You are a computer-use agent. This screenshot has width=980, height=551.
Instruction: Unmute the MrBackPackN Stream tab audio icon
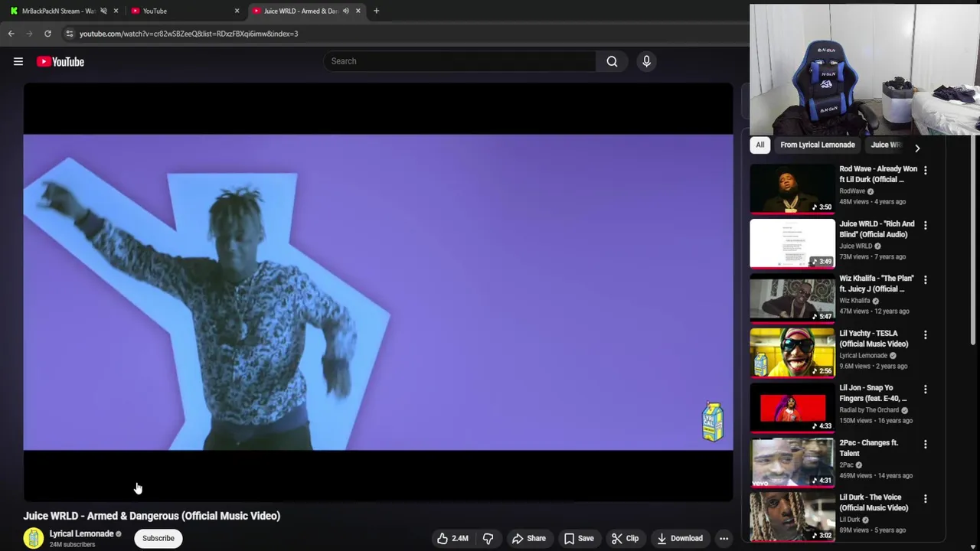[x=103, y=11]
